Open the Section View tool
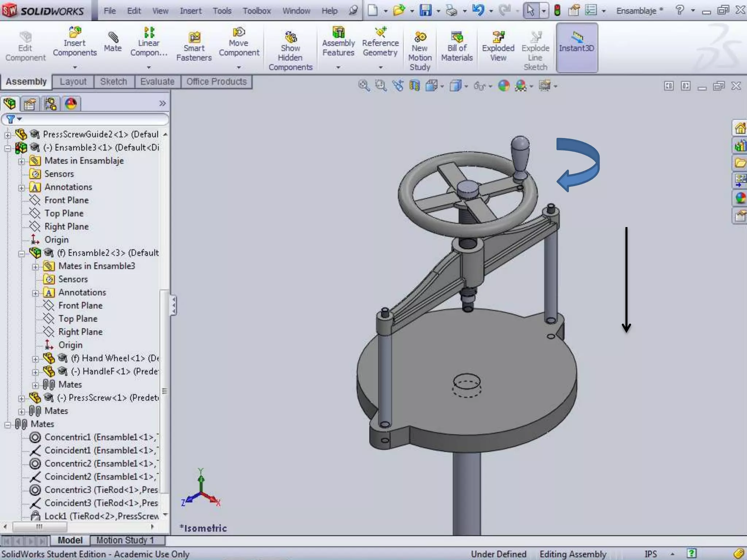747x560 pixels. 414,86
